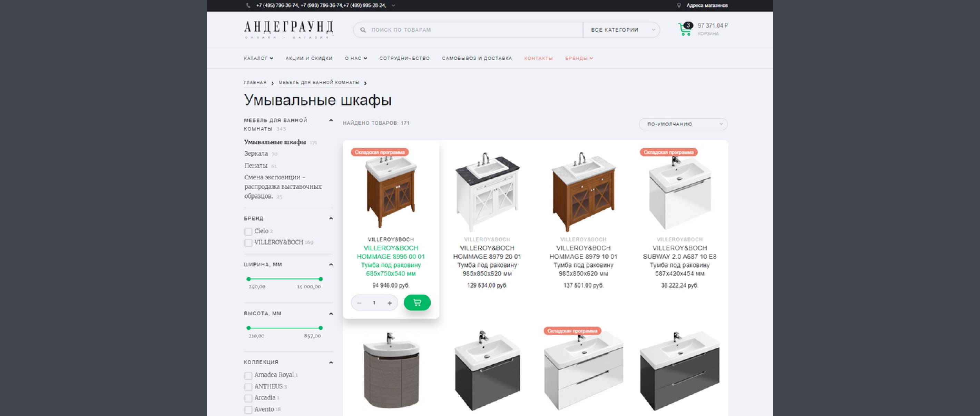The width and height of the screenshot is (980, 416).
Task: Open HOMMAGE 8979 20 01 title link
Action: 487,261
